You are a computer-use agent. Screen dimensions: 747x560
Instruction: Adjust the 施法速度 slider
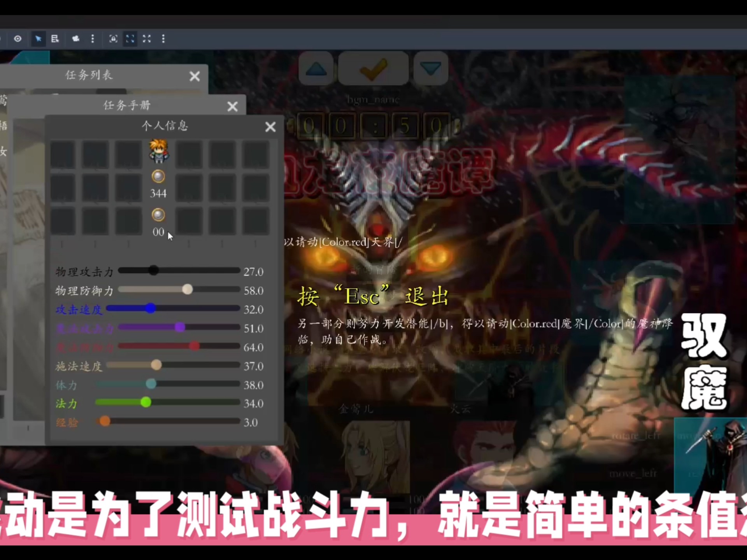click(173, 365)
